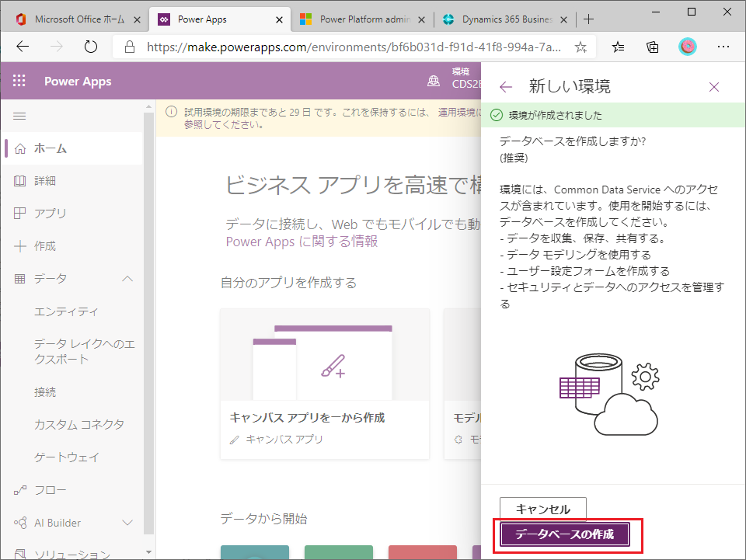Viewport: 746px width, 560px height.
Task: Click the browser address bar URL
Action: pyautogui.click(x=354, y=47)
